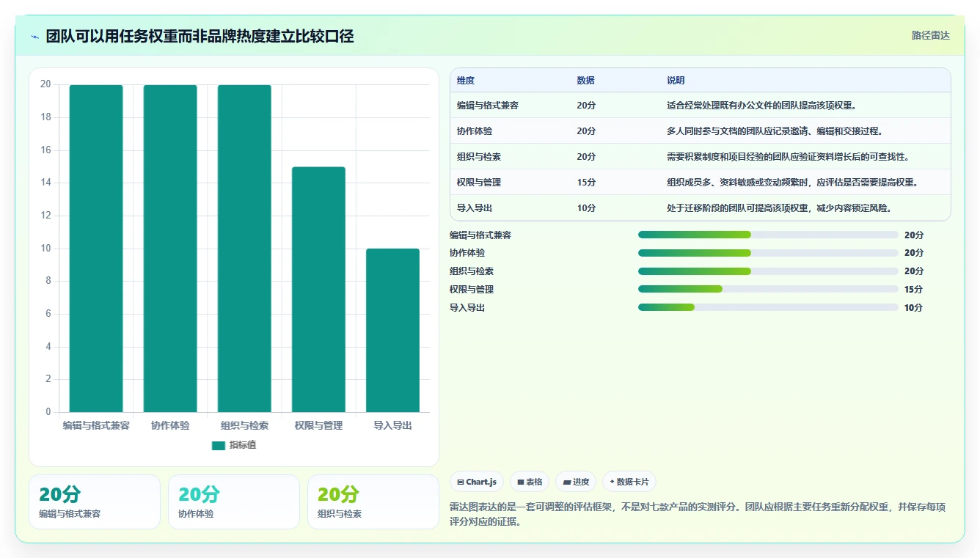Viewport: 980px width, 558px height.
Task: Click the 15分 value in the table's 权限与管理 row
Action: [x=586, y=183]
